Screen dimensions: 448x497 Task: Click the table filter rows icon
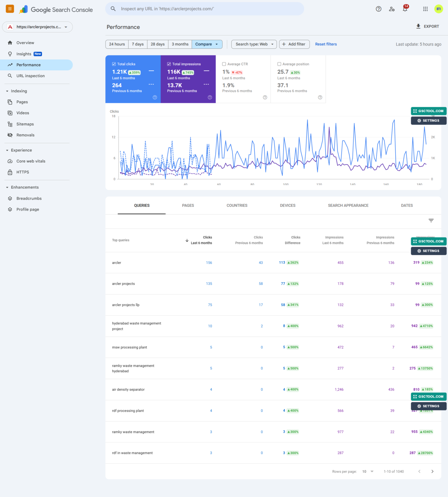(431, 221)
